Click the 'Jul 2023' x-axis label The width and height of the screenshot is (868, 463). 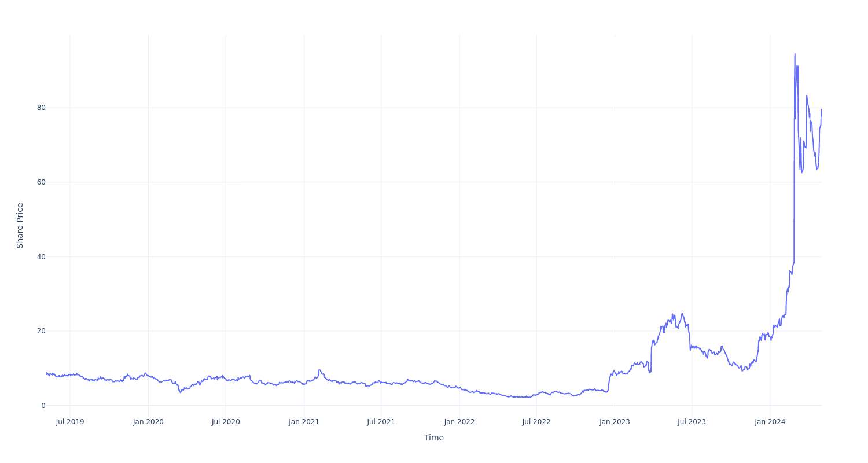[x=692, y=422]
